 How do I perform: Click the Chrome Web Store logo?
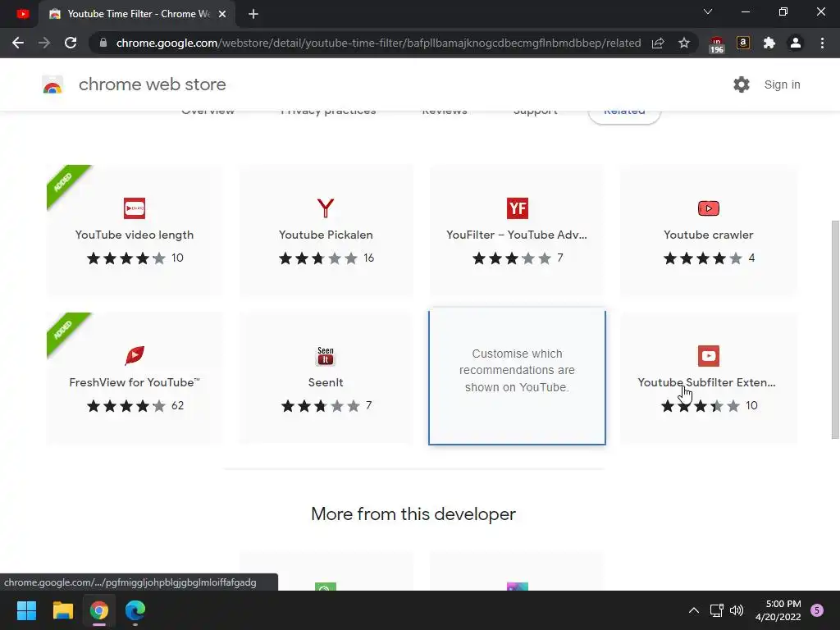[x=52, y=84]
